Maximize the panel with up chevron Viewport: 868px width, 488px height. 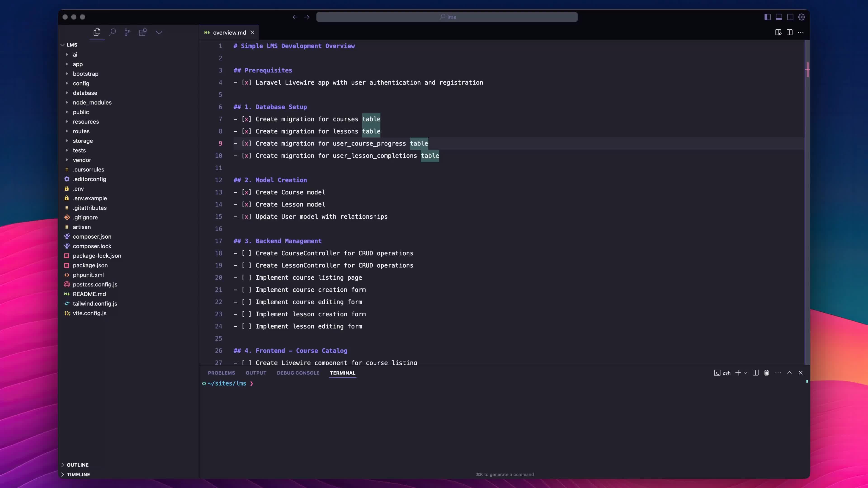click(x=790, y=373)
